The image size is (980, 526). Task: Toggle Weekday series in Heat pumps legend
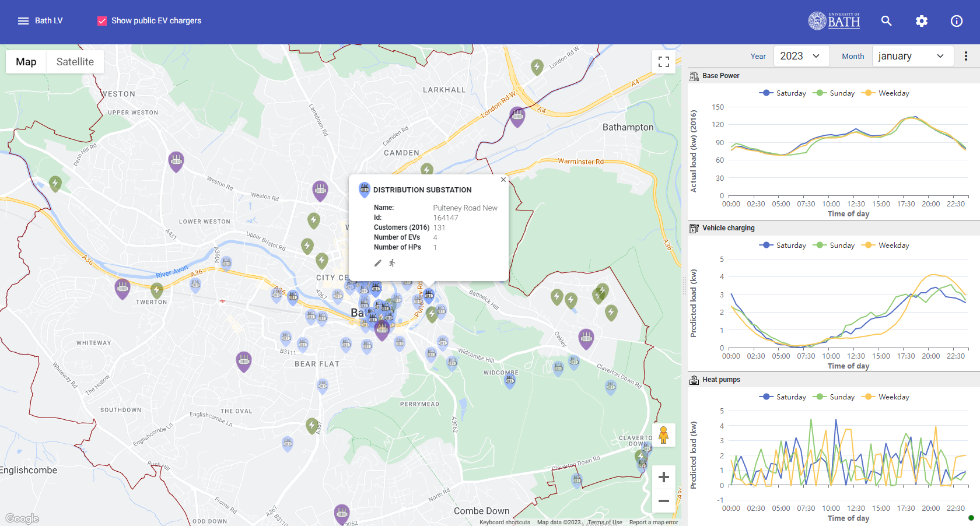click(x=886, y=397)
